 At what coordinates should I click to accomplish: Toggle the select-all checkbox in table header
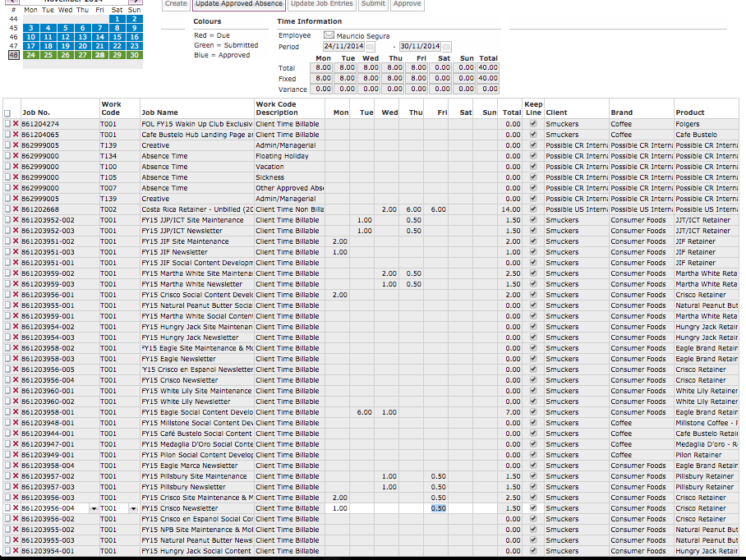[x=7, y=113]
